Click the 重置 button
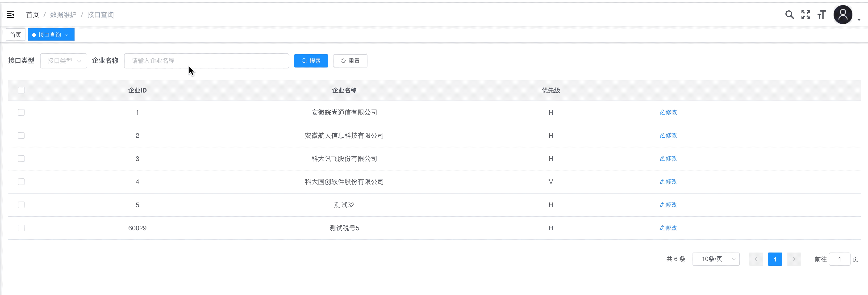 pyautogui.click(x=350, y=61)
